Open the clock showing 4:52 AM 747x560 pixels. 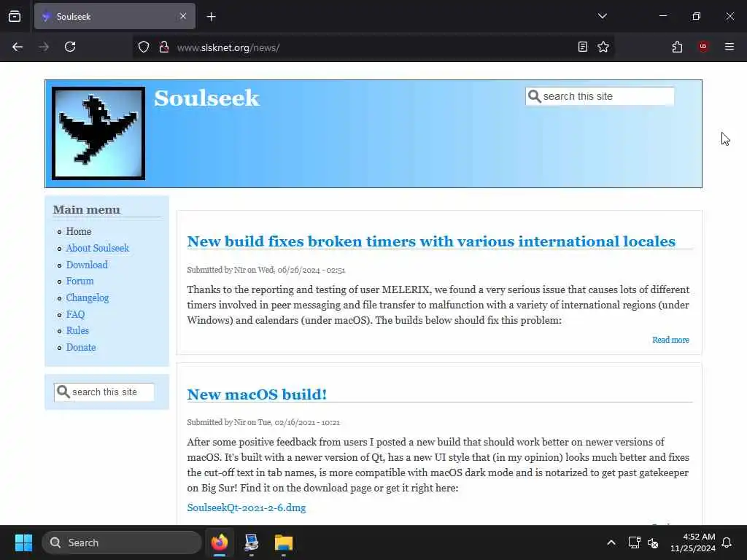pos(693,542)
